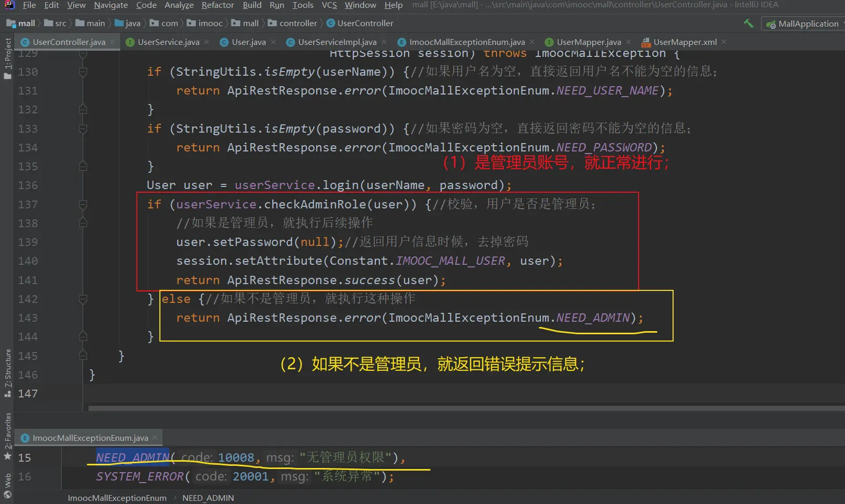Open the Web tool window globe icon
The width and height of the screenshot is (845, 504).
[7, 487]
